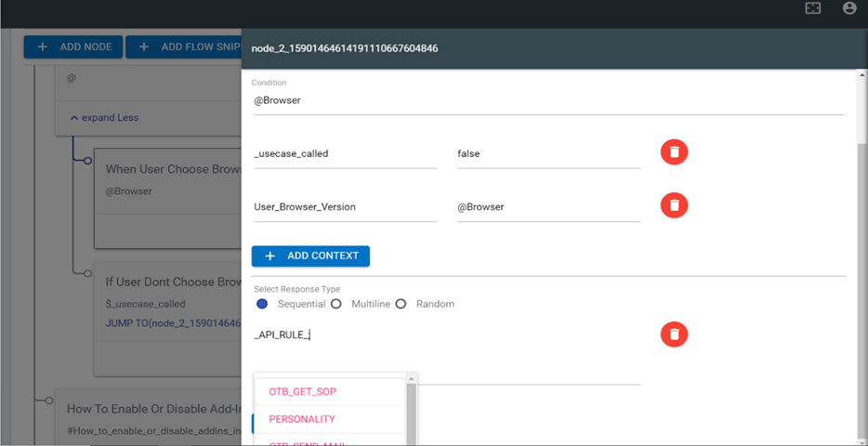Delete the _usecase_called context row
This screenshot has width=868, height=446.
(674, 151)
